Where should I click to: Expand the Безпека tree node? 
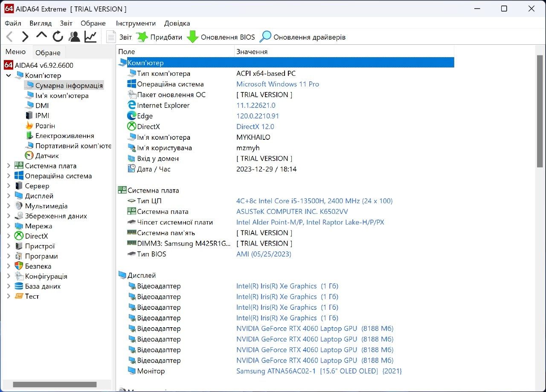[x=9, y=266]
